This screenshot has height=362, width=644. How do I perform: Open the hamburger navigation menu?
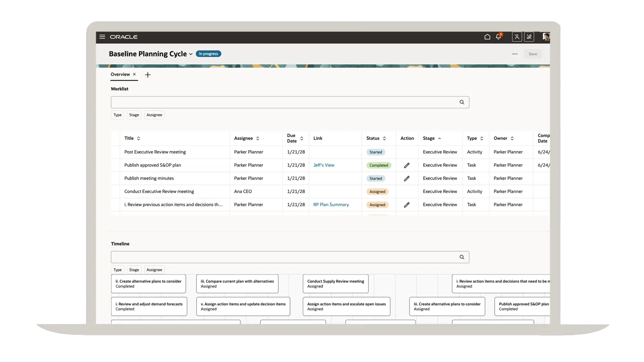102,37
